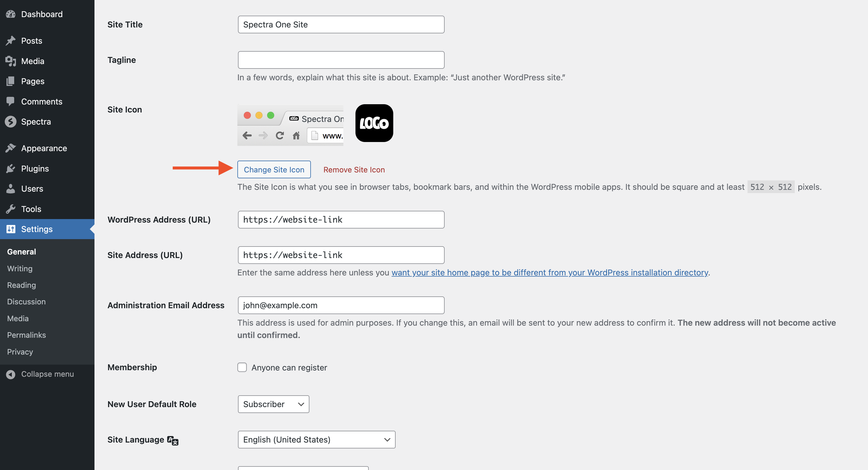Click the Plugins plug icon
This screenshot has height=470, width=868.
point(11,169)
